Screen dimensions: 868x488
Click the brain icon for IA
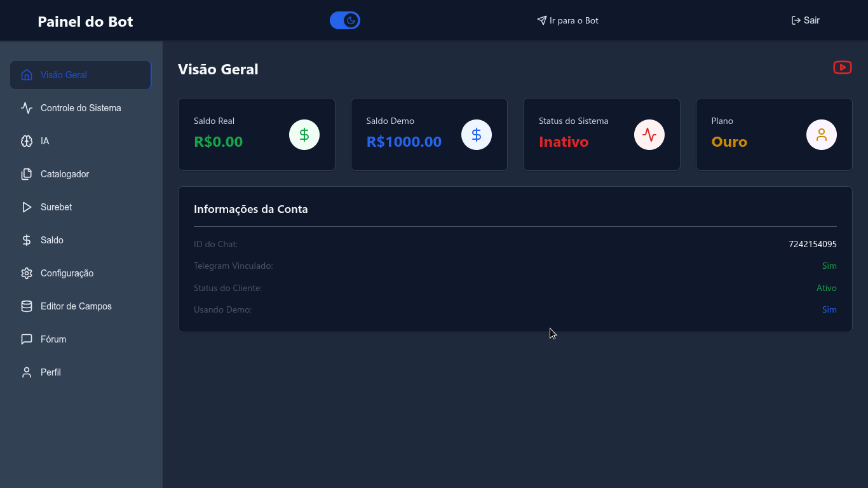(27, 141)
